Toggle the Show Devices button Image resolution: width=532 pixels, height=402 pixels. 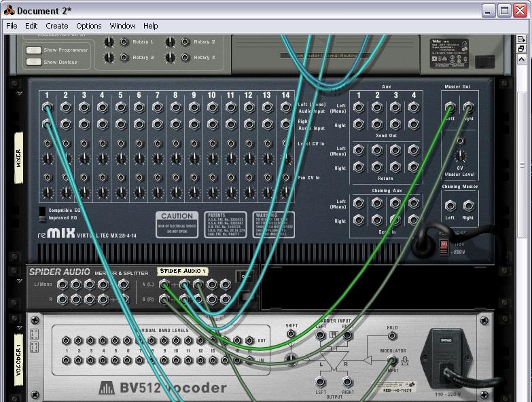tap(34, 62)
